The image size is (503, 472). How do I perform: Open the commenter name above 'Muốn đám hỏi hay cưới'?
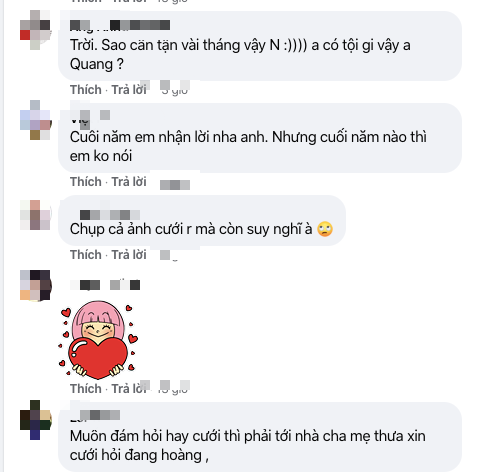[x=95, y=415]
